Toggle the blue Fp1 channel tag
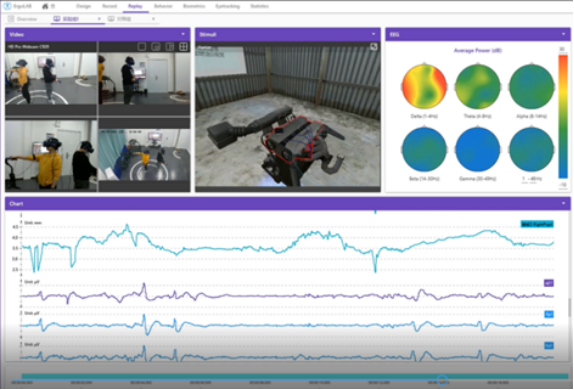Image resolution: width=574 pixels, height=390 pixels. [548, 314]
